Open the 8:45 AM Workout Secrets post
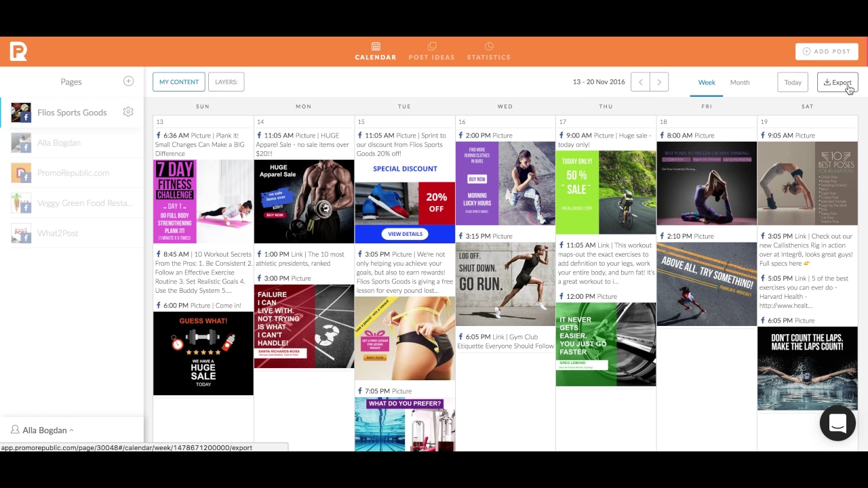868x488 pixels. click(203, 272)
